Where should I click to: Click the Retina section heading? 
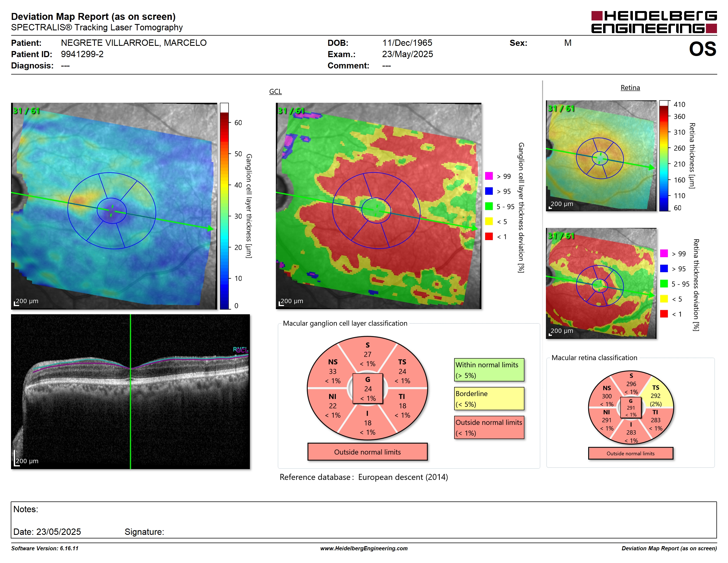[x=630, y=88]
